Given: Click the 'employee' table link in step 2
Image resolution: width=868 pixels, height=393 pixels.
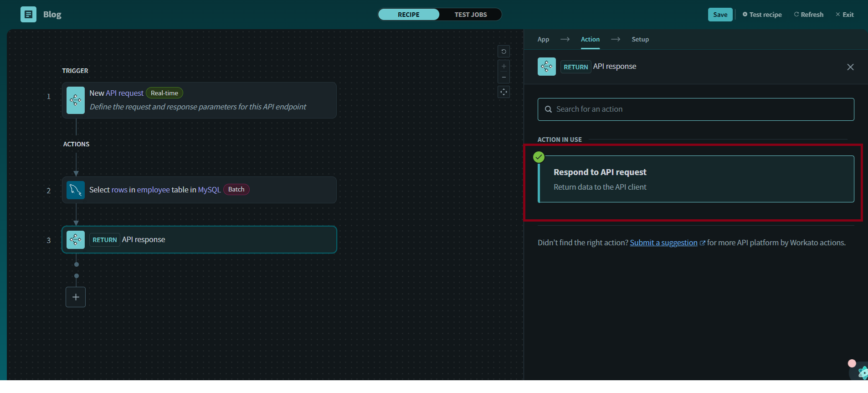Looking at the screenshot, I should (x=154, y=190).
